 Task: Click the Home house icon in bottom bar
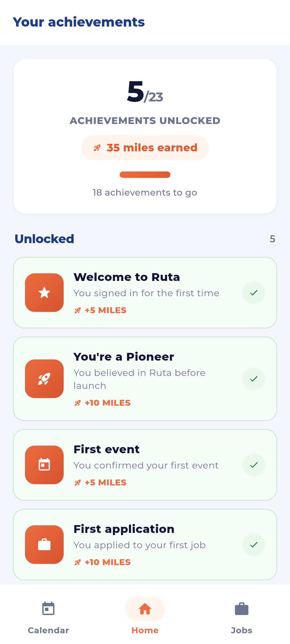click(145, 609)
